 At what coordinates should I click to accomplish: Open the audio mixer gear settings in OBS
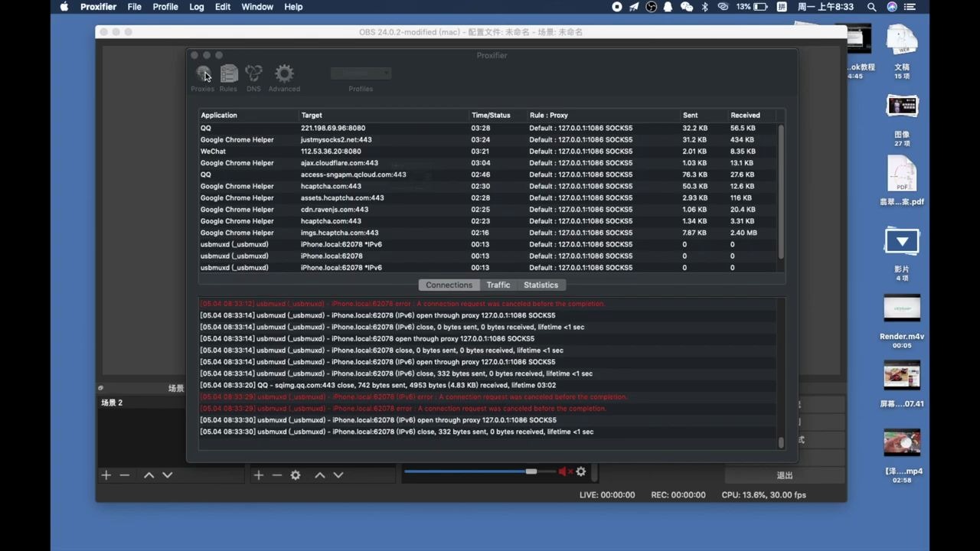581,471
